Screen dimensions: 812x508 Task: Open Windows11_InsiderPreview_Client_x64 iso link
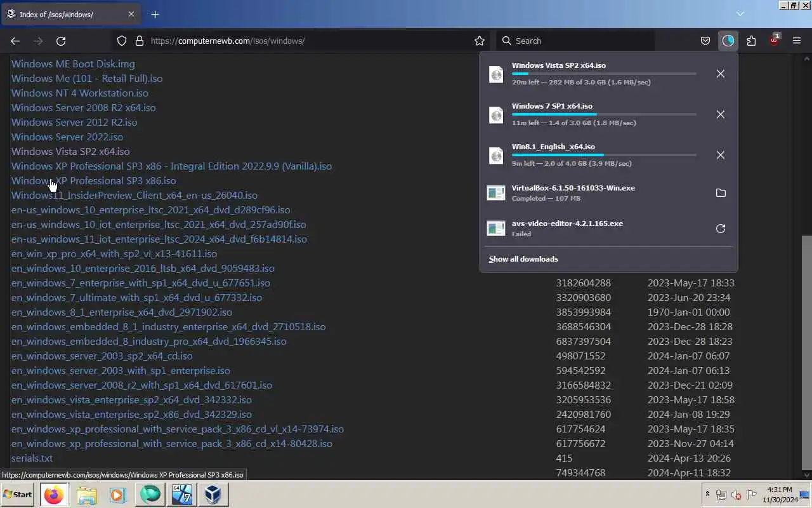coord(134,195)
